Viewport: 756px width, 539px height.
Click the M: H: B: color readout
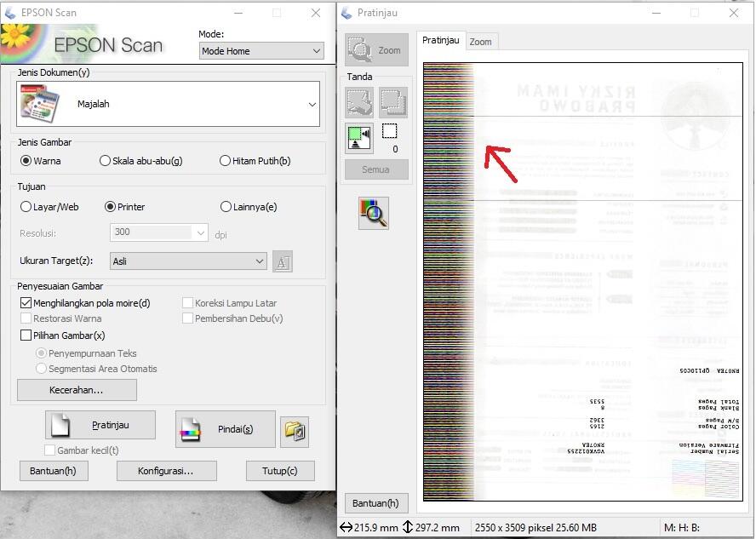[x=682, y=527]
